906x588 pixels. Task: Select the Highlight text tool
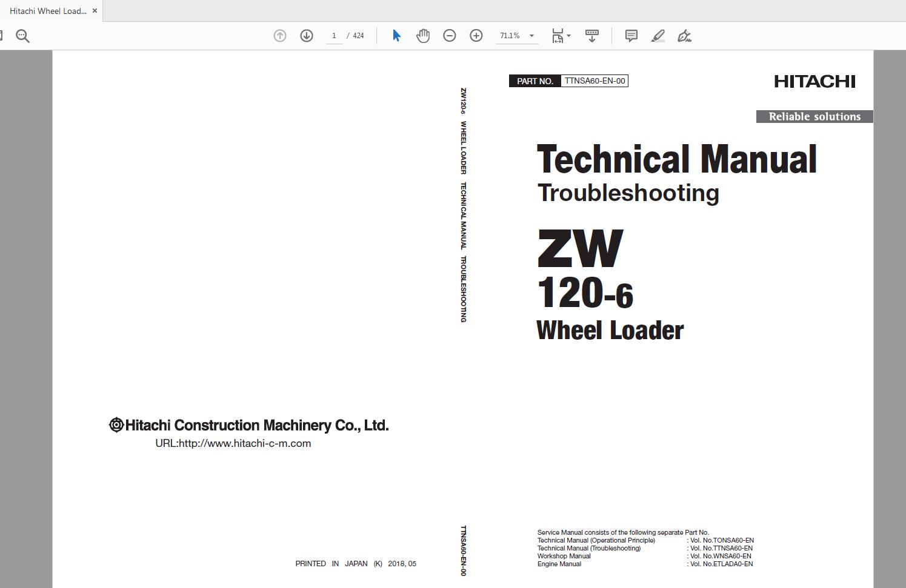(658, 36)
